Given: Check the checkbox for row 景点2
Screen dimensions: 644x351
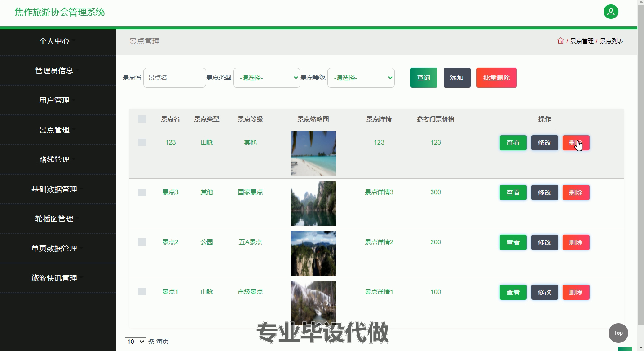Looking at the screenshot, I should 142,242.
